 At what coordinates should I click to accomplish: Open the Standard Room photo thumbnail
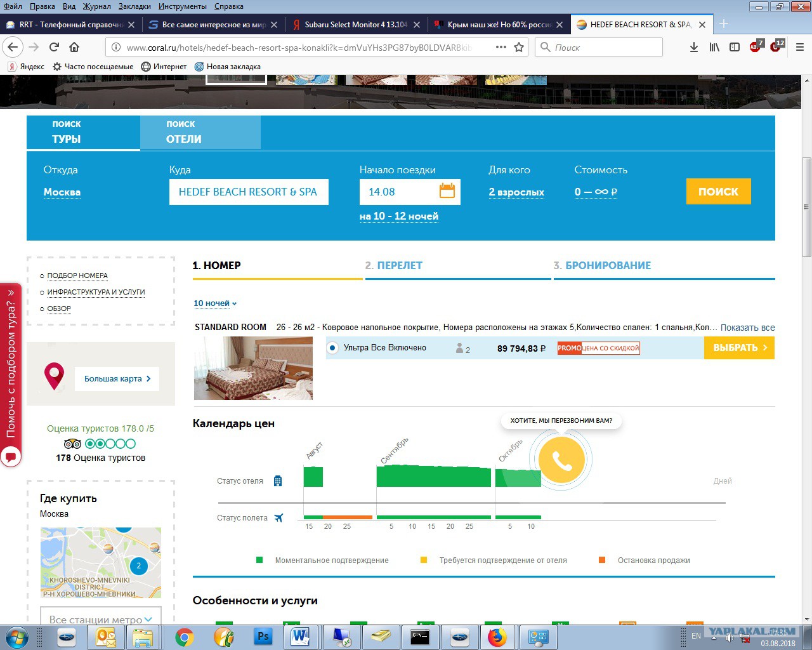pyautogui.click(x=253, y=368)
